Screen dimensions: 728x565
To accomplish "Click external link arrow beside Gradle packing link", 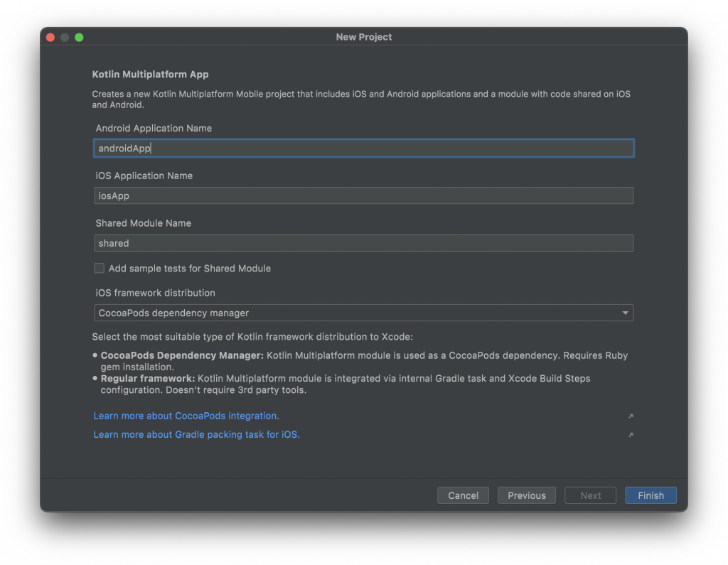I will (631, 435).
